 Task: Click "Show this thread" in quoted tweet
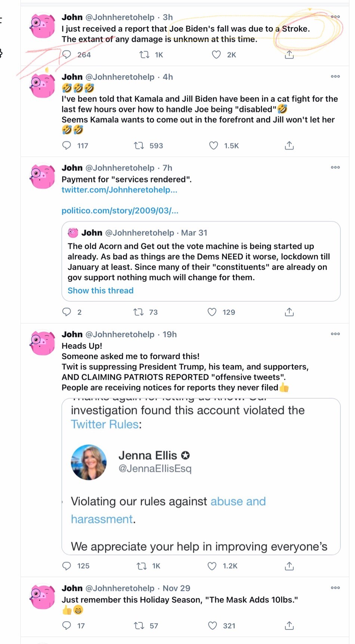(101, 290)
